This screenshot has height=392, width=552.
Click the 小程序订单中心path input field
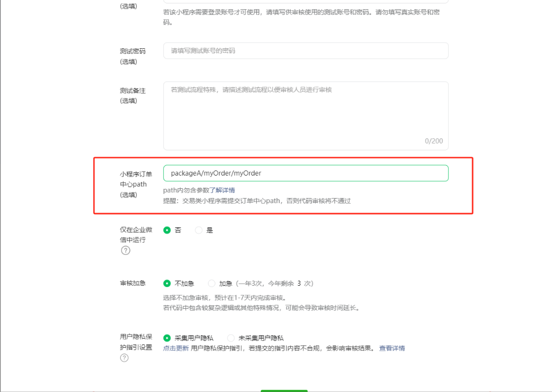point(306,173)
